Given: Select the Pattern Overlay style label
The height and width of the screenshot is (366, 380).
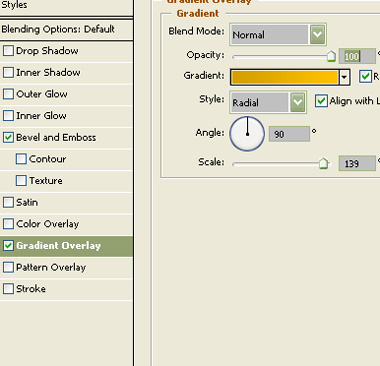Looking at the screenshot, I should click(51, 267).
